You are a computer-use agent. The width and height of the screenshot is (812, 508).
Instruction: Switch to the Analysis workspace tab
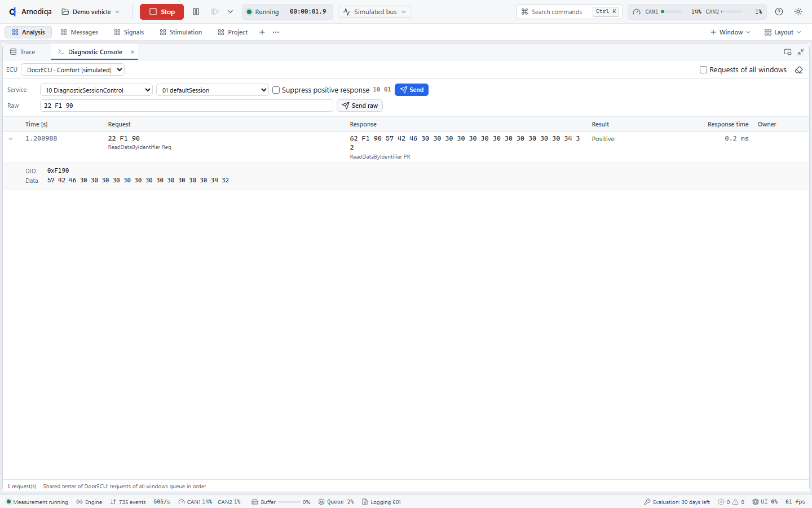pos(28,32)
